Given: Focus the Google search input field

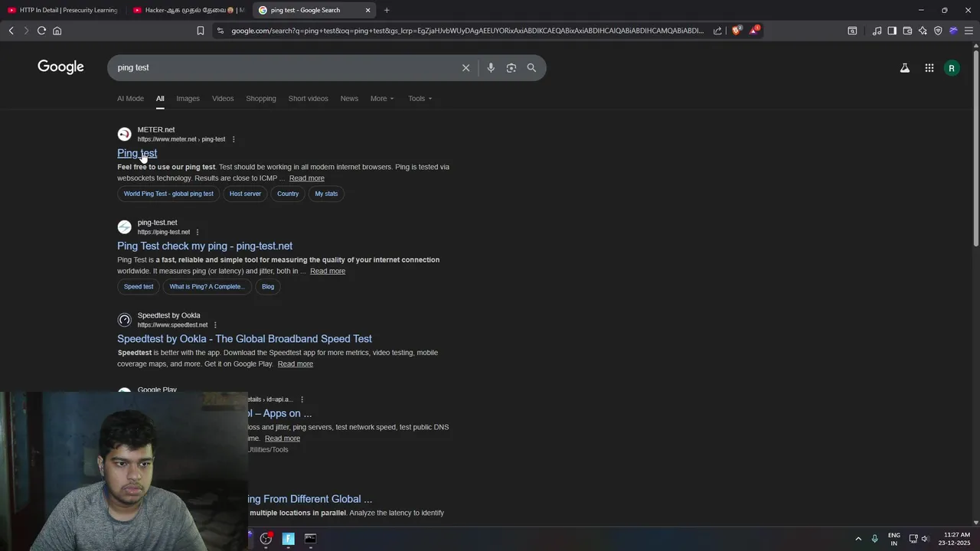Looking at the screenshot, I should 283,68.
